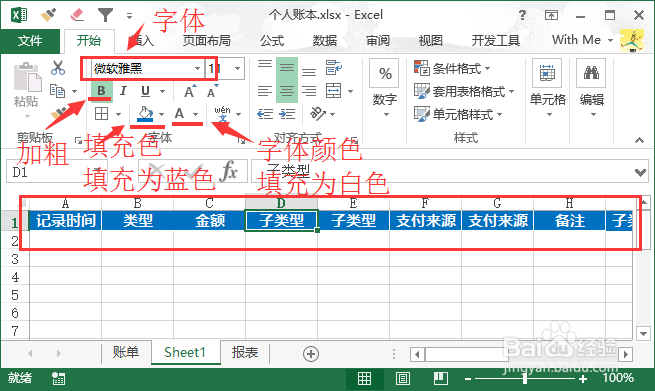Open 套用表格格式 table format menu
Viewport: 655px width, 391px height.
pos(464,91)
